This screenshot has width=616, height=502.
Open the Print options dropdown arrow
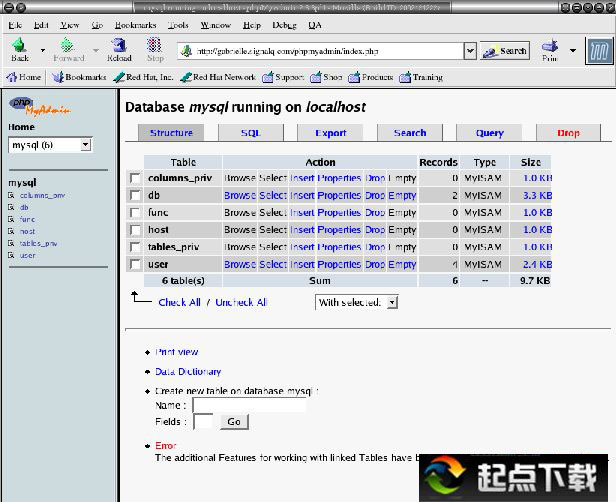pyautogui.click(x=573, y=50)
